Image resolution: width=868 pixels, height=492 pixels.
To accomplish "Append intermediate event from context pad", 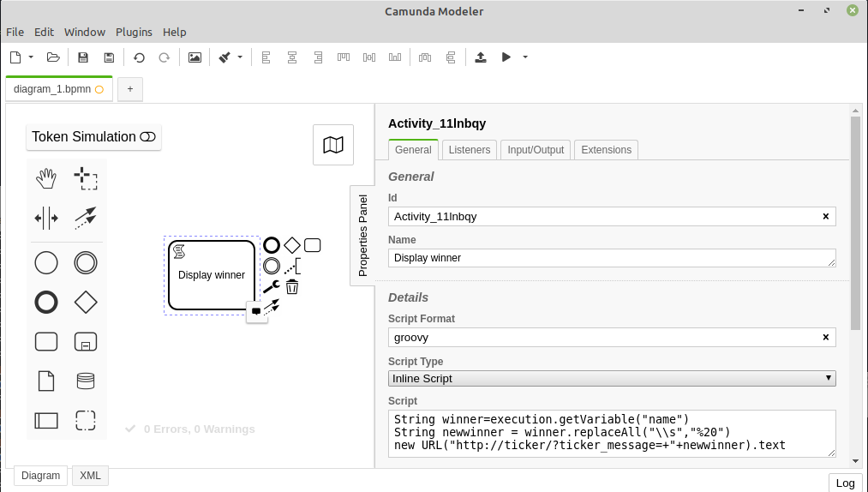I will point(272,266).
